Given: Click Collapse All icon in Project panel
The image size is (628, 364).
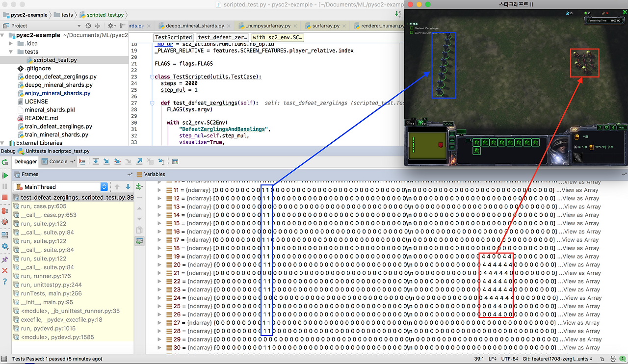Looking at the screenshot, I should [x=97, y=26].
